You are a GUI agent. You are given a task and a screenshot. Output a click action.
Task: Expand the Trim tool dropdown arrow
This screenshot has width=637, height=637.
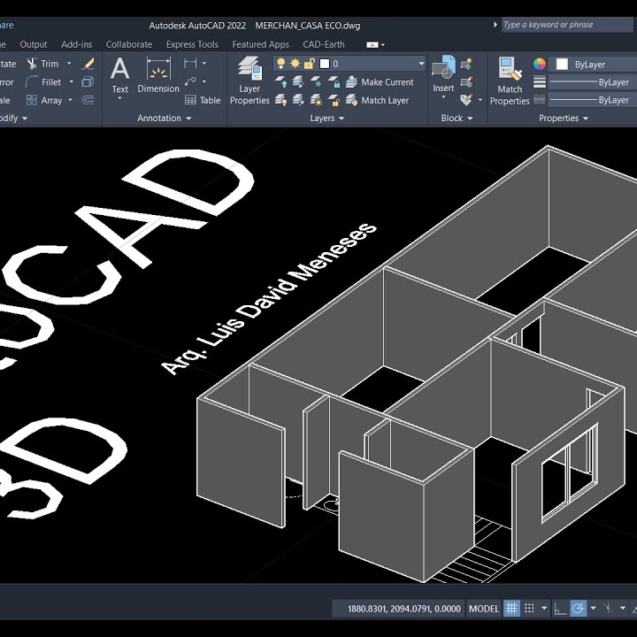pos(69,63)
